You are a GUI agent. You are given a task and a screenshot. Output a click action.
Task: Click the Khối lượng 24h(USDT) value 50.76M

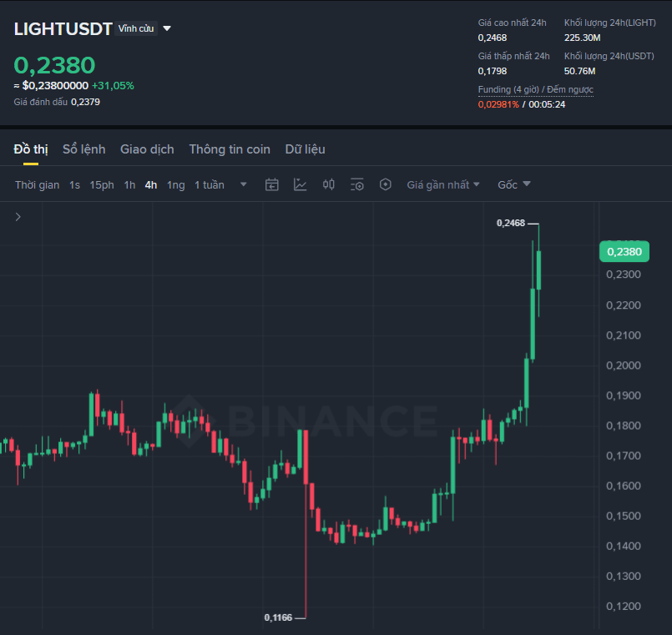580,71
